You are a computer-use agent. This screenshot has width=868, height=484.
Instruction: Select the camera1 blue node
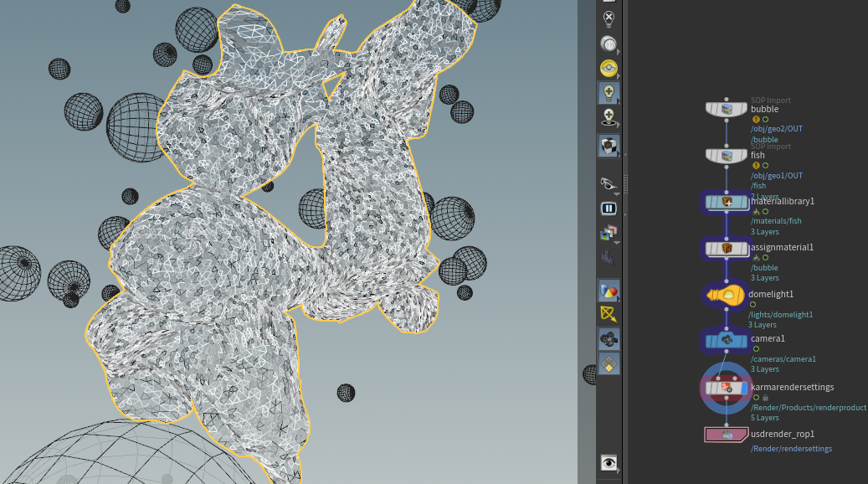(x=727, y=340)
